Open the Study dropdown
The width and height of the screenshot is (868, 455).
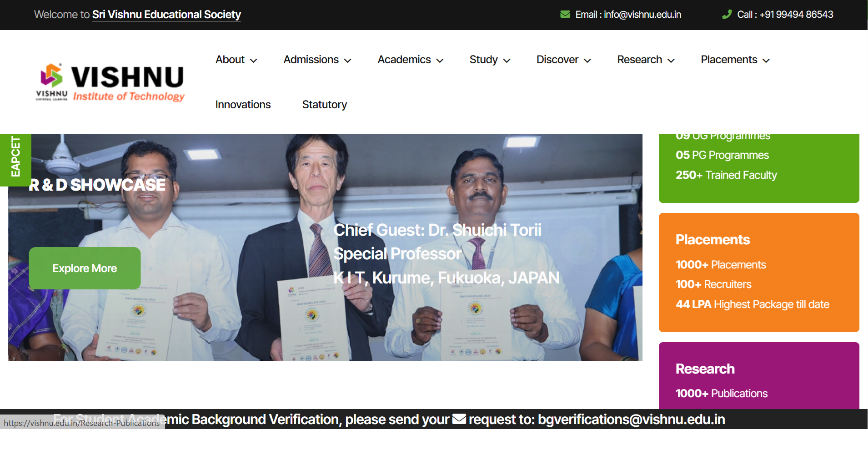click(489, 60)
